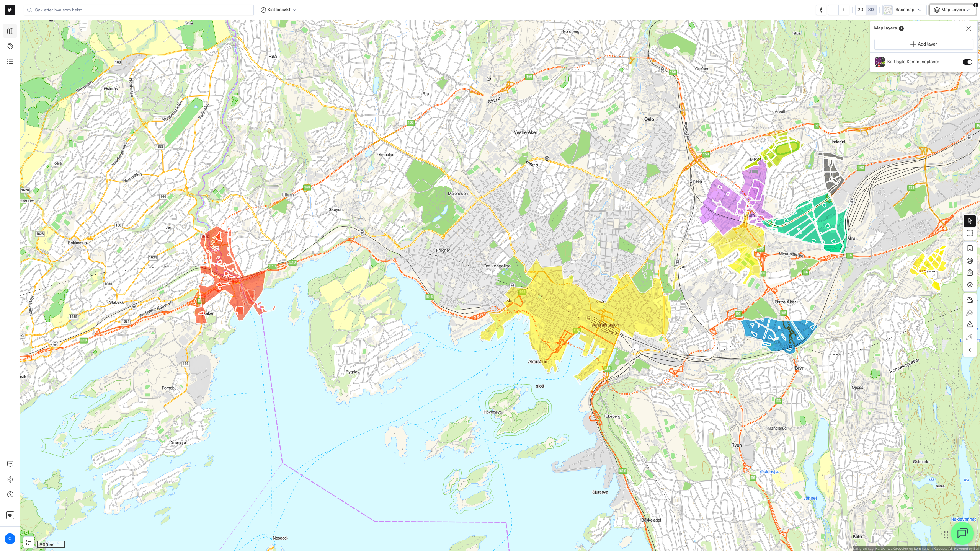
Task: Click the Kartlagte Kommuneplaner layer thumbnail
Action: coord(880,62)
